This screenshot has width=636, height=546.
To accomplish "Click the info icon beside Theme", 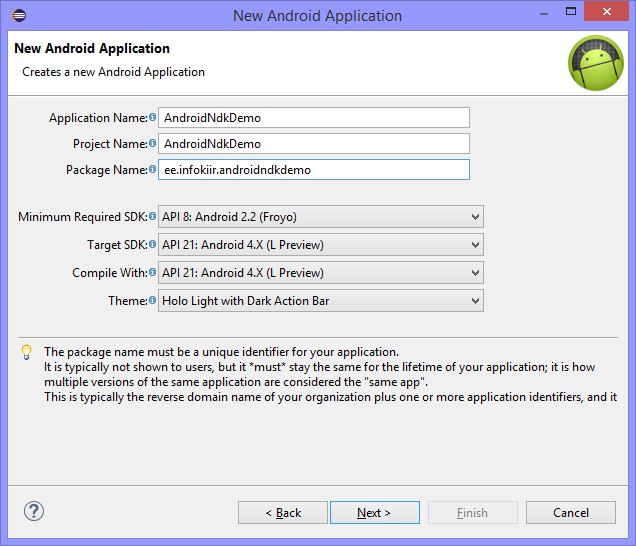I will (x=153, y=301).
